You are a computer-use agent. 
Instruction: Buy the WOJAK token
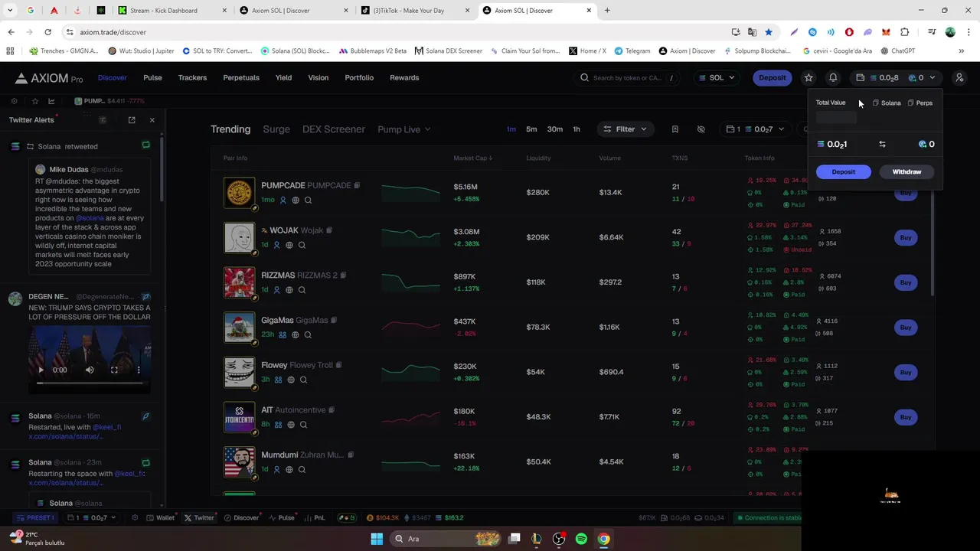[906, 237]
